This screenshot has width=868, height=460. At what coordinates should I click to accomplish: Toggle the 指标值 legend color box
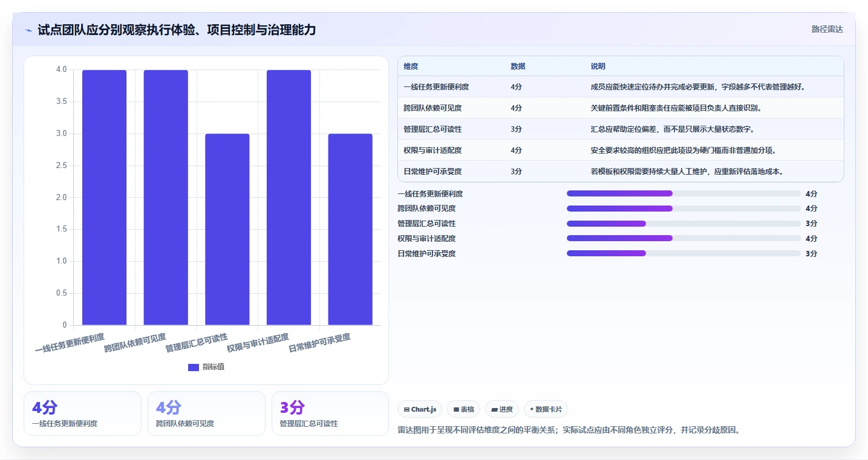click(194, 367)
